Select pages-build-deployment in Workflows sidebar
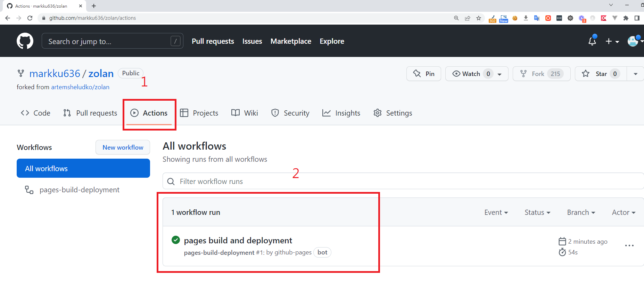This screenshot has width=644, height=302. point(79,190)
